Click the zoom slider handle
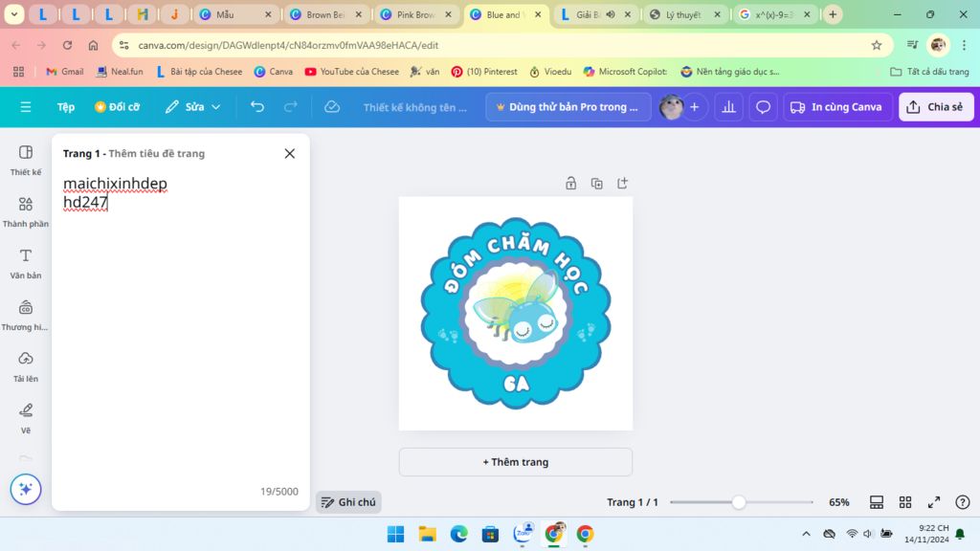 [739, 502]
